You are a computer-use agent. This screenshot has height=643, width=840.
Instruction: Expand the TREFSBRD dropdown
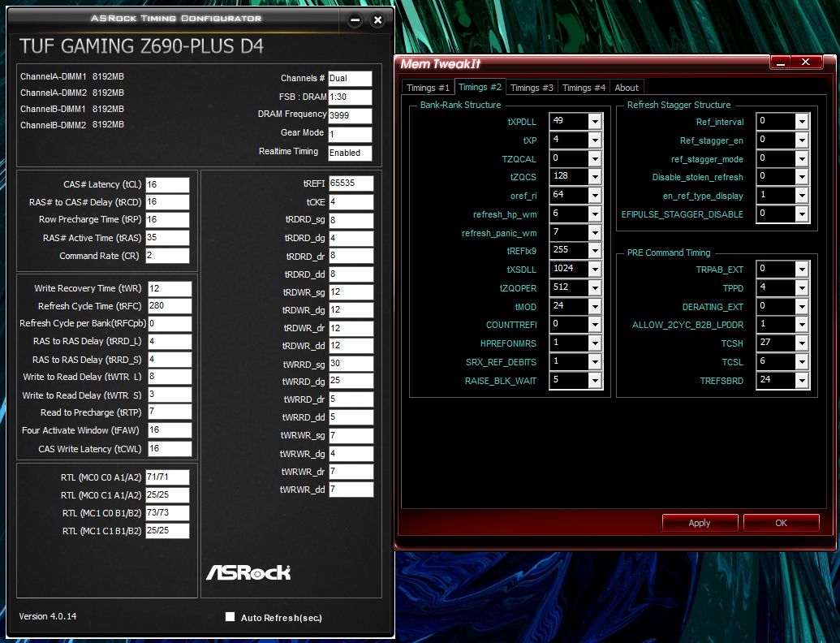pyautogui.click(x=801, y=381)
